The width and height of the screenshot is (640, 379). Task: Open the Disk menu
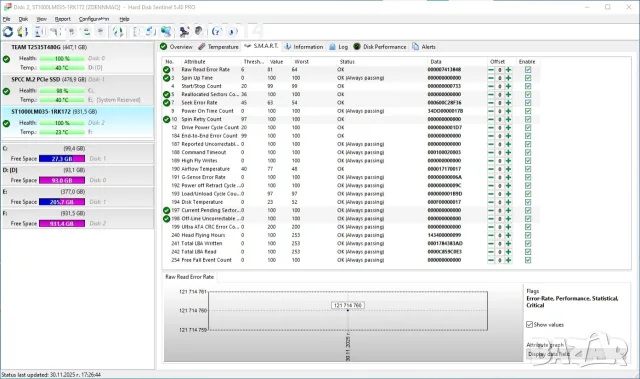click(23, 19)
